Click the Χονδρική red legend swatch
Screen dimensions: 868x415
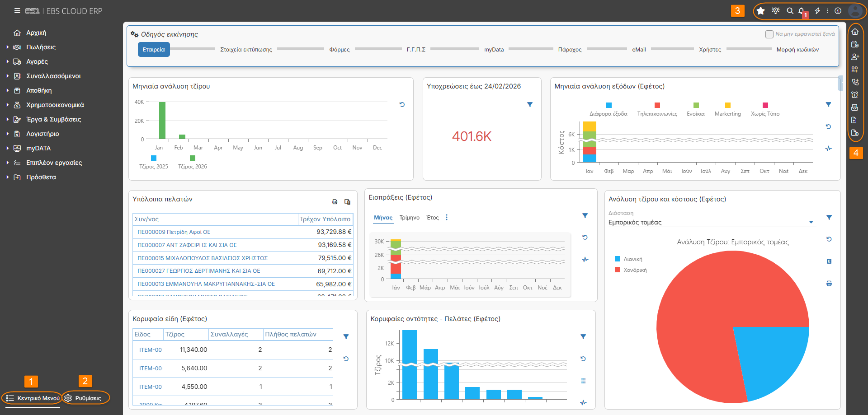[618, 270]
